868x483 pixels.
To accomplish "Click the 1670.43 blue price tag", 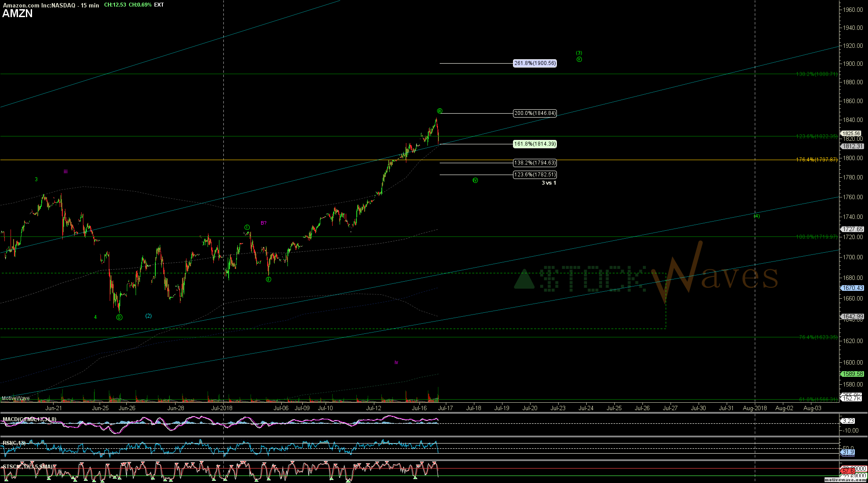I will [x=851, y=288].
